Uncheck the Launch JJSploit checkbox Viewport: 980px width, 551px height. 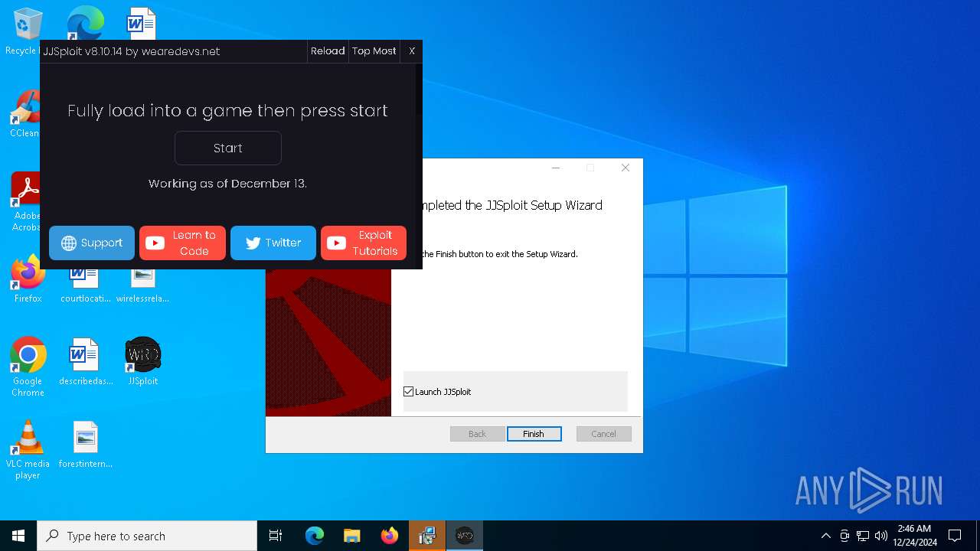coord(409,392)
